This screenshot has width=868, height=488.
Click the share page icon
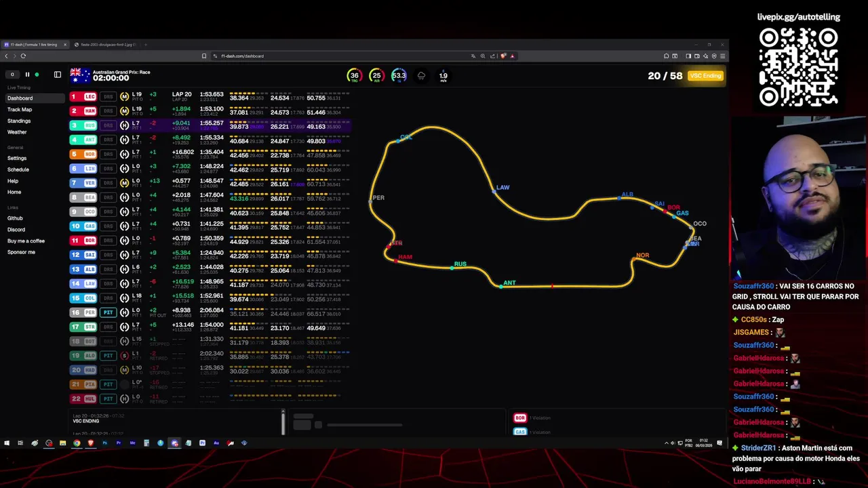[x=492, y=56]
